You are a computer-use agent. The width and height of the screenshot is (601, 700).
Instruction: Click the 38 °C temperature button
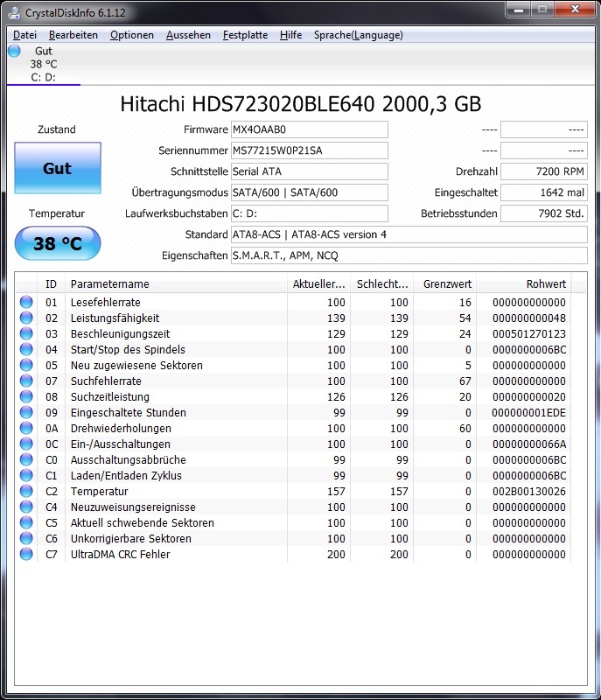[x=58, y=243]
